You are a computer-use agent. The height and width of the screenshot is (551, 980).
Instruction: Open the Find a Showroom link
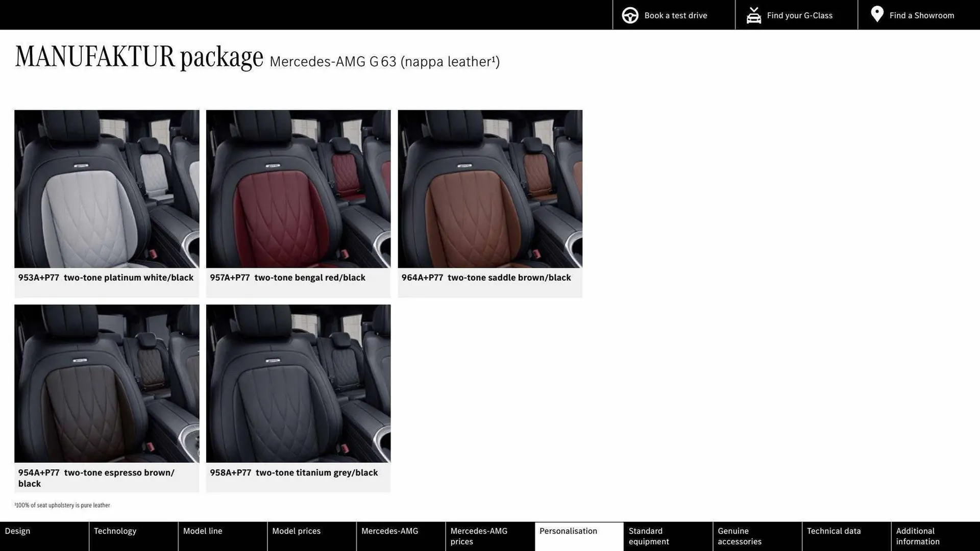921,15
